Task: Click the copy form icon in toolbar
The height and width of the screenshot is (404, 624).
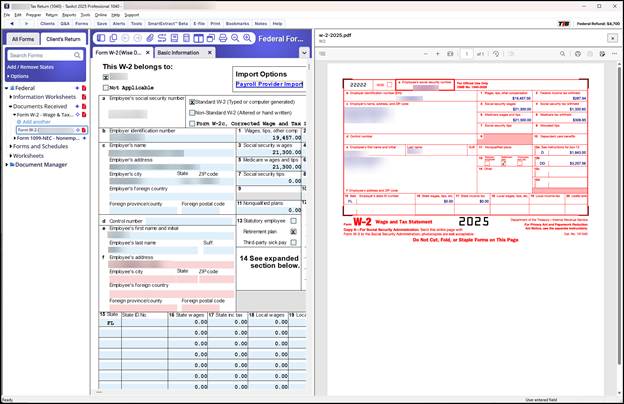Action: [113, 38]
